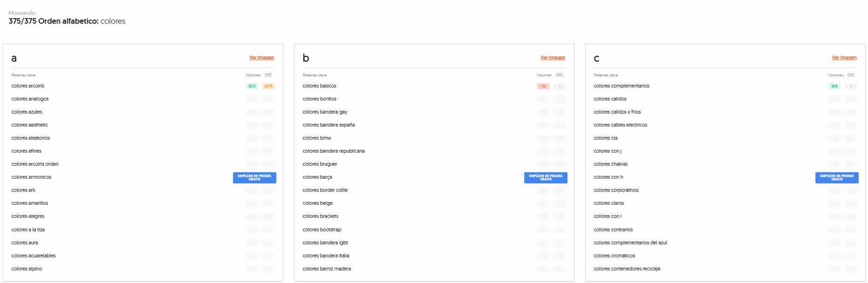Select keyword 'colores con h'
The image size is (868, 283).
point(608,177)
